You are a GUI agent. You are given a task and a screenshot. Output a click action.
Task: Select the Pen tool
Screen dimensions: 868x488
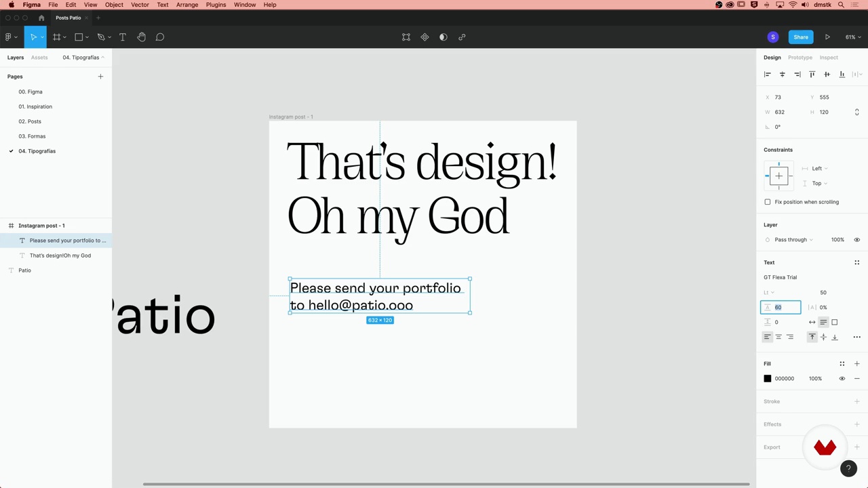(x=101, y=37)
